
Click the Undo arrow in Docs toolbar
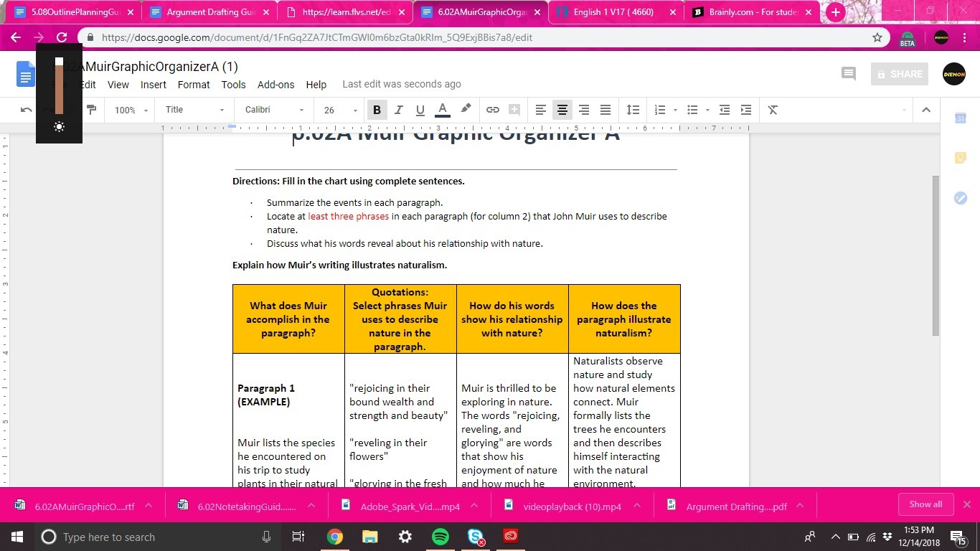[x=27, y=110]
